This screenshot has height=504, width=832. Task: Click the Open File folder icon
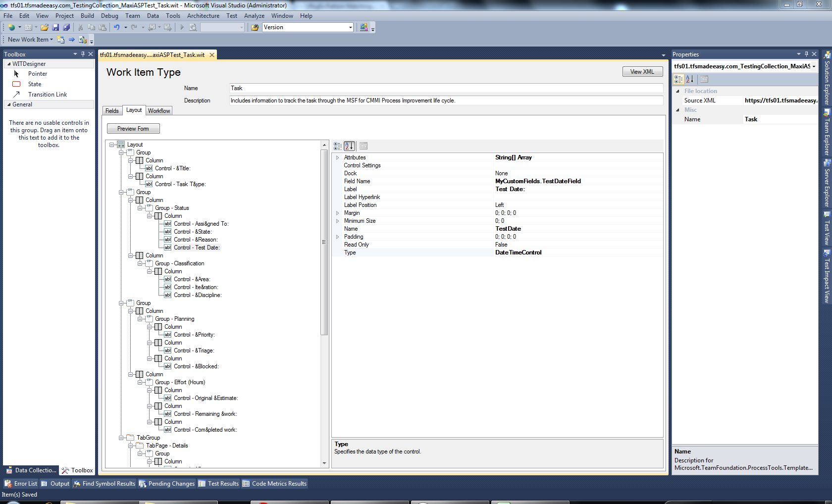pos(45,27)
